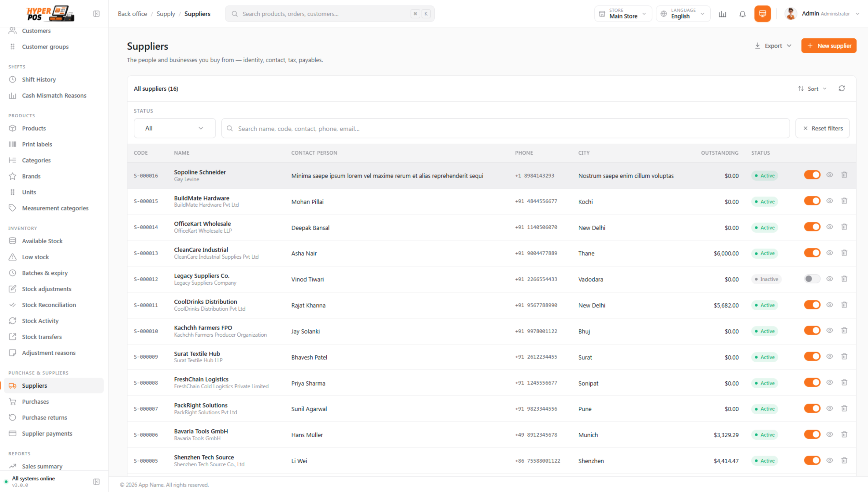
Task: Switch off Kachchh Farmers FPO toggle
Action: coord(812,331)
